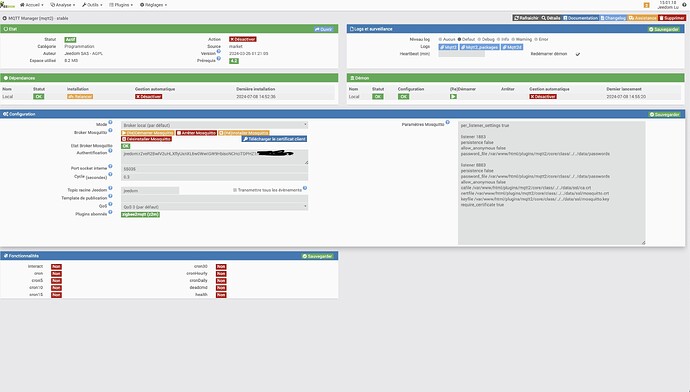690x392 pixels.
Task: Open the Réglages menu
Action: tap(153, 5)
